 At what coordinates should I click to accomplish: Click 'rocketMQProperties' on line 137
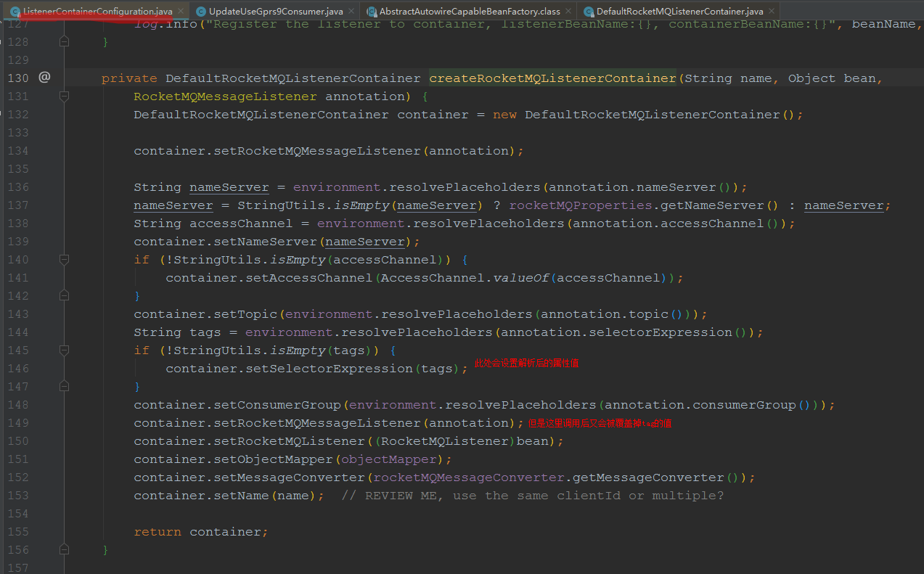pos(581,205)
